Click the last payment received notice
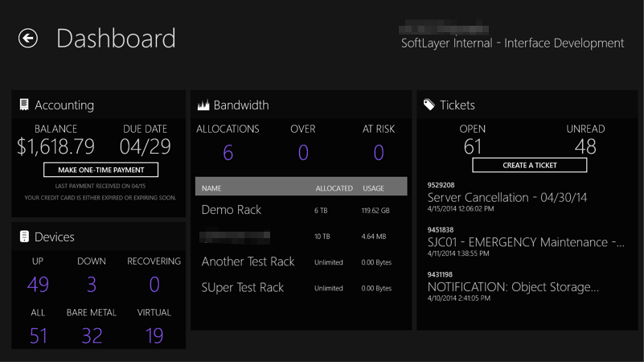 point(100,186)
